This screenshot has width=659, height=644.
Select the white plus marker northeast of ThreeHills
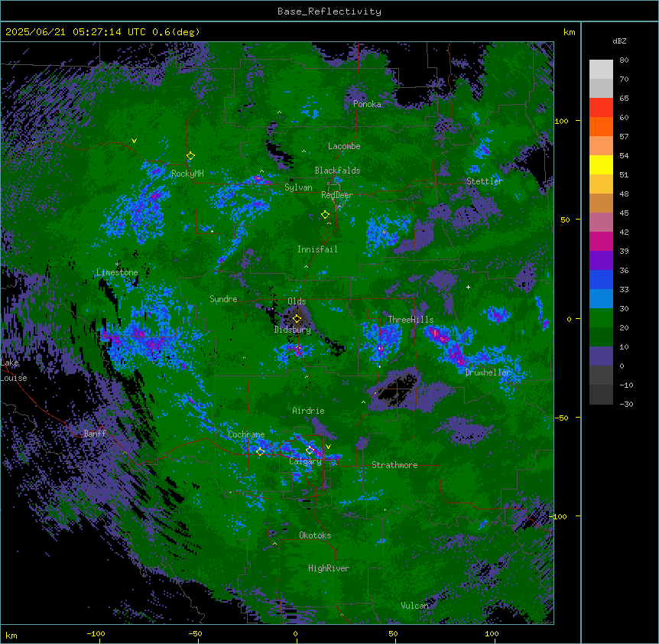[x=468, y=287]
